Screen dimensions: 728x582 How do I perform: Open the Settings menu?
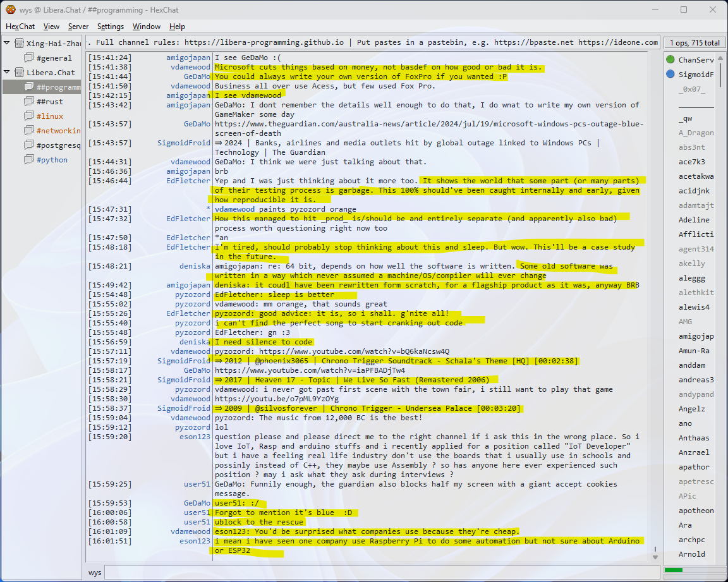click(111, 27)
